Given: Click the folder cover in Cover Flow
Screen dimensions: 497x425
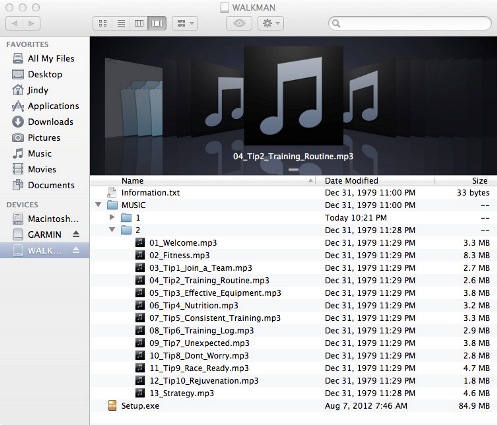Looking at the screenshot, I should click(134, 97).
